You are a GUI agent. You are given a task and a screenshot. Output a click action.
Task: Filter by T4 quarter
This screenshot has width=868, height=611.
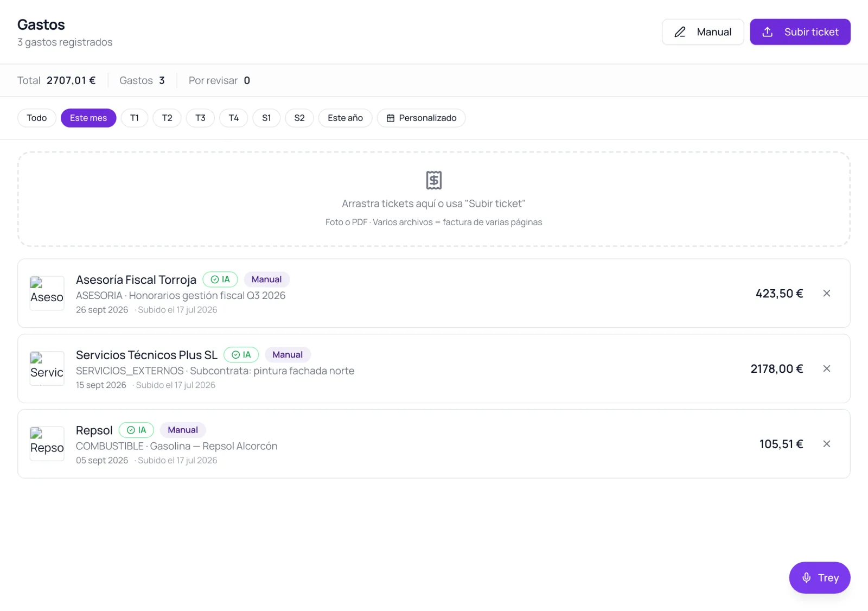pyautogui.click(x=234, y=118)
